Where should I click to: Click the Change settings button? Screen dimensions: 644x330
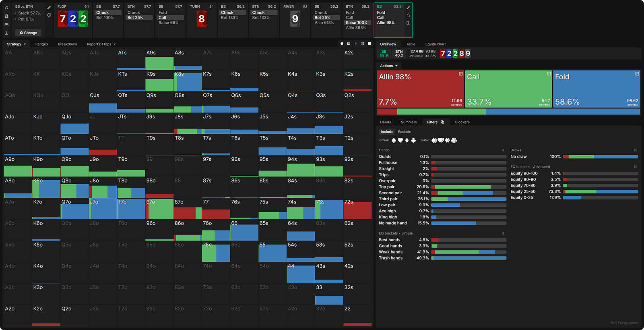coord(28,33)
